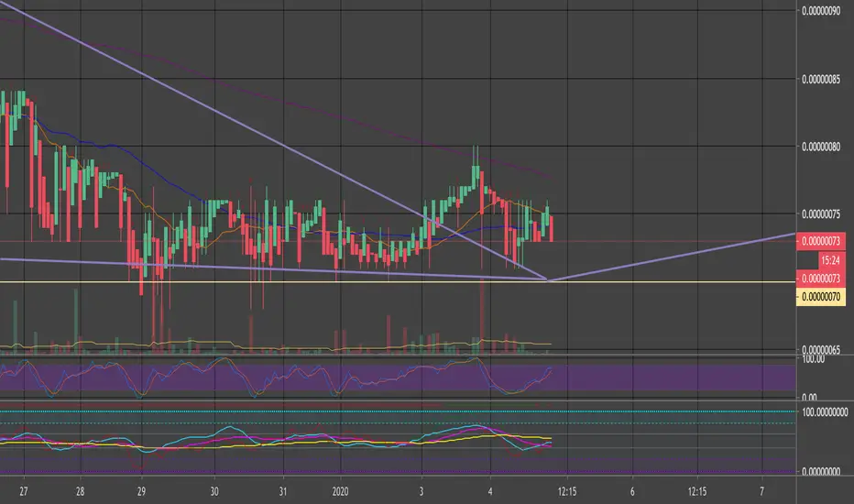Select the thick descending purple trendline
This screenshot has height=504, width=854.
point(272,140)
